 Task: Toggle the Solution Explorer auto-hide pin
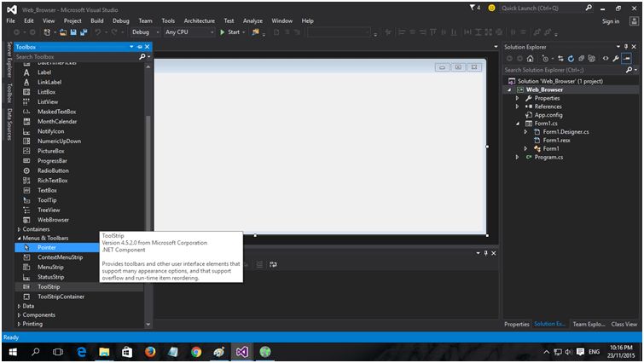[x=627, y=46]
